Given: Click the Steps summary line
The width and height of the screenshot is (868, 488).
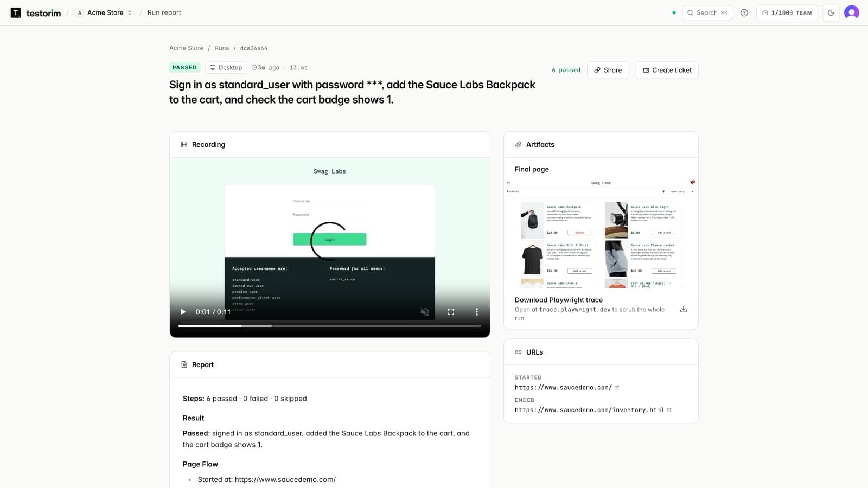Looking at the screenshot, I should [x=245, y=399].
